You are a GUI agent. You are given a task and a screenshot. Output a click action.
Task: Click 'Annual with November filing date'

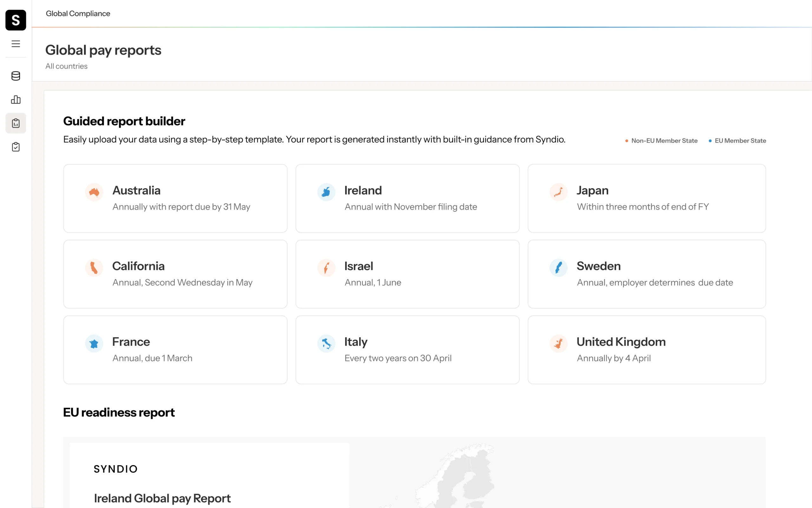coord(411,207)
